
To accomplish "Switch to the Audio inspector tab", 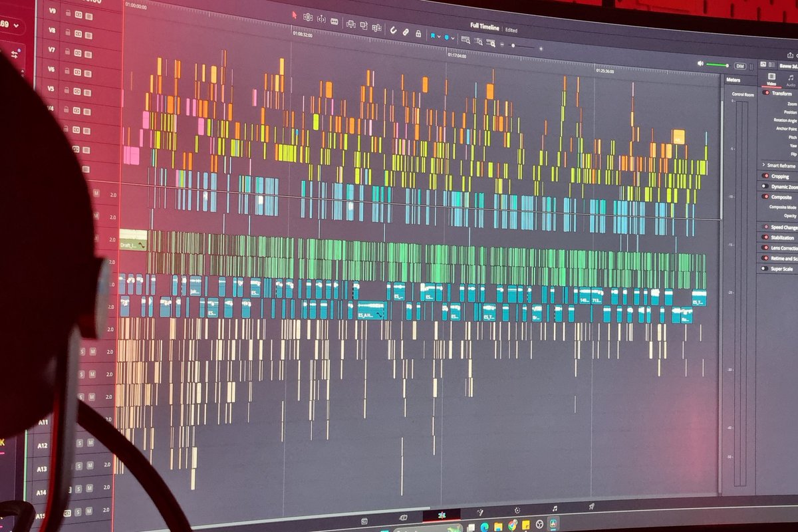I will tap(791, 80).
